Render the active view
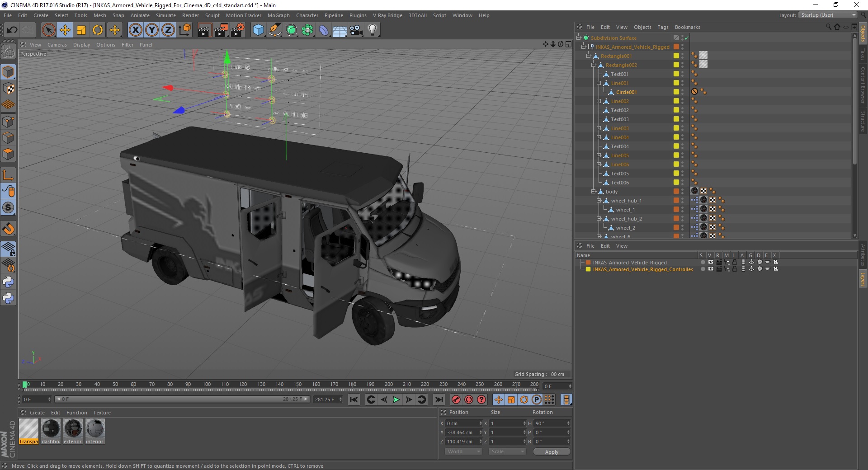This screenshot has width=868, height=470. coord(204,30)
